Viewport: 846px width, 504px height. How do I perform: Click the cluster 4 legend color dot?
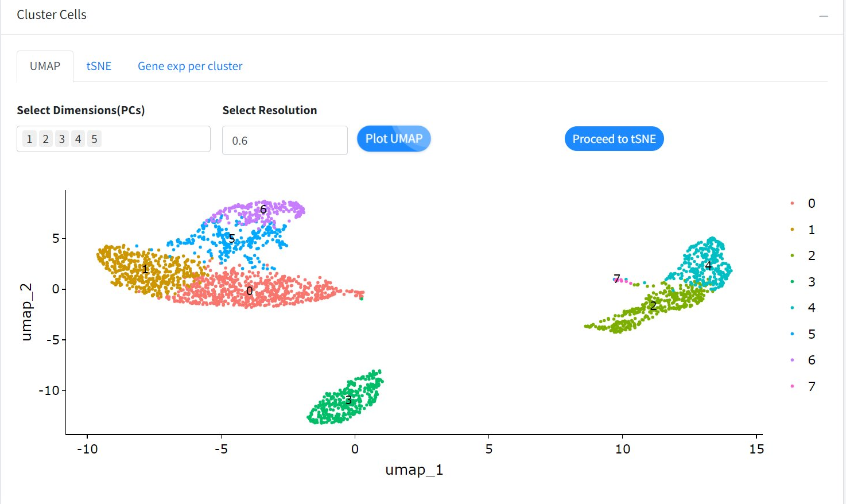point(792,308)
